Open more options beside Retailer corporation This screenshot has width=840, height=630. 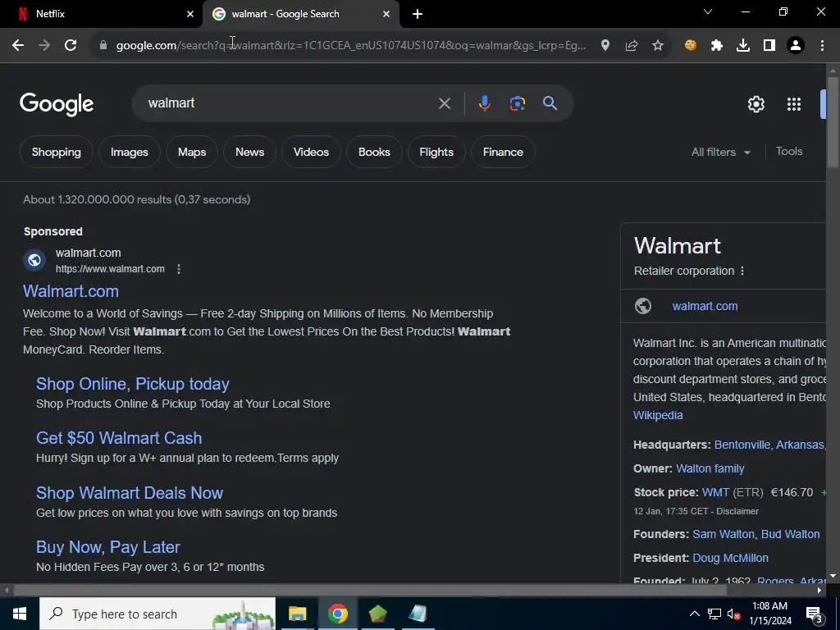click(x=742, y=271)
